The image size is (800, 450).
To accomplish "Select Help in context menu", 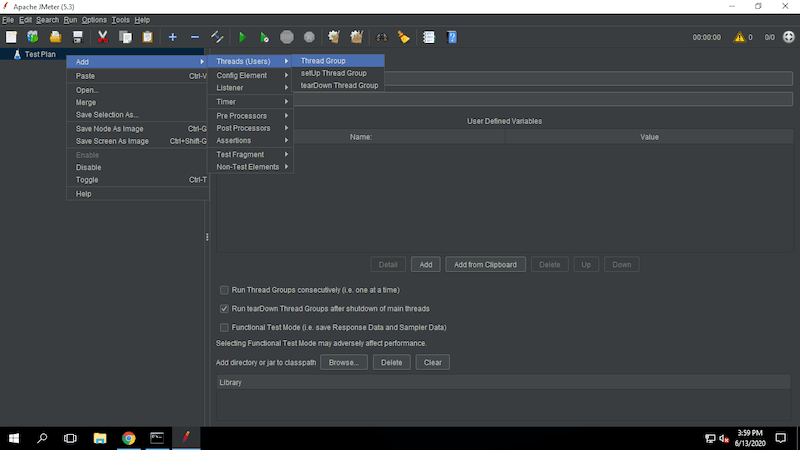I will (138, 194).
